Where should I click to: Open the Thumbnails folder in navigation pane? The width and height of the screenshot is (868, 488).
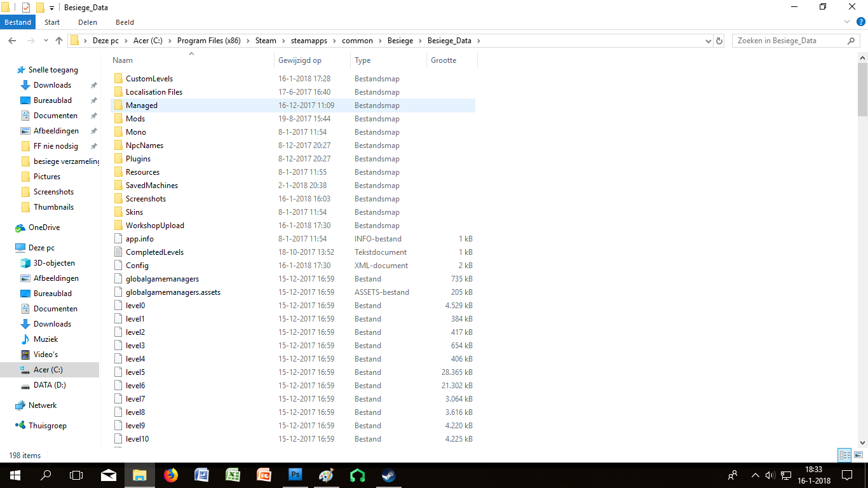pos(53,207)
